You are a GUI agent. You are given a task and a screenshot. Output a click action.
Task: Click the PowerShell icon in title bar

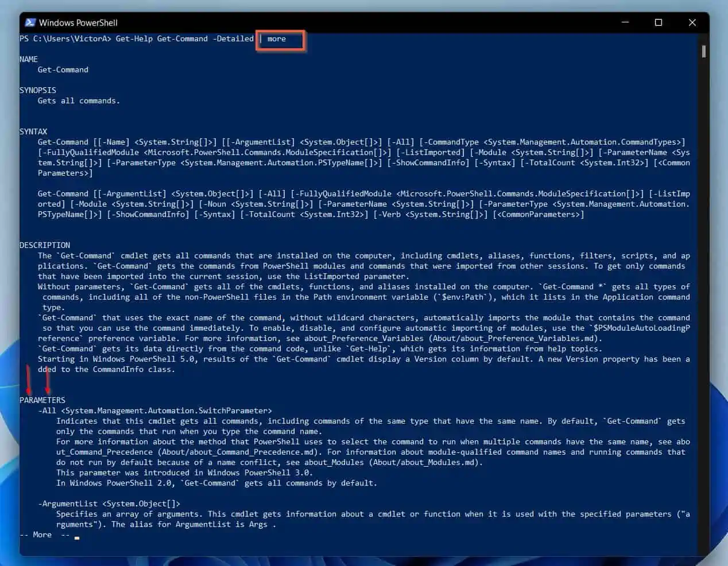click(x=29, y=22)
